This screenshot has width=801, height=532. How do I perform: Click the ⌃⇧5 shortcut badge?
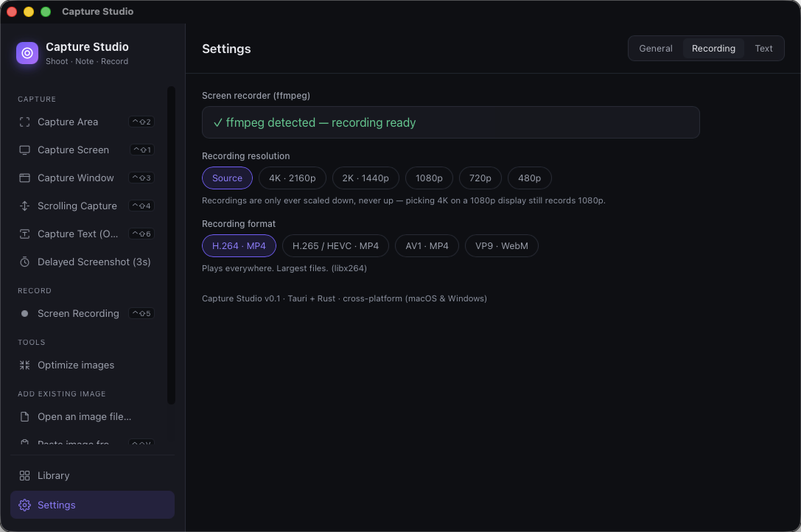pyautogui.click(x=141, y=314)
